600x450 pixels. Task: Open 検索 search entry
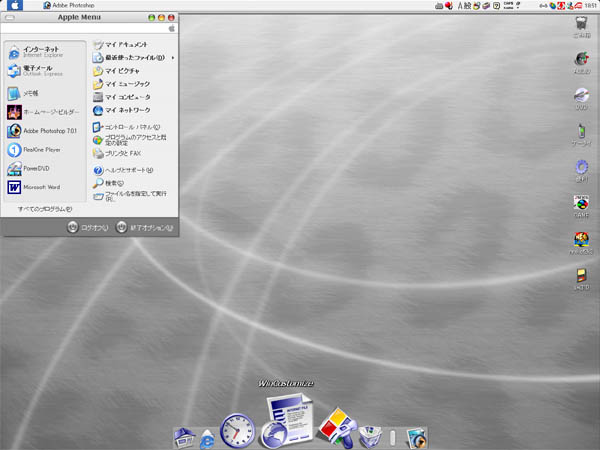108,183
